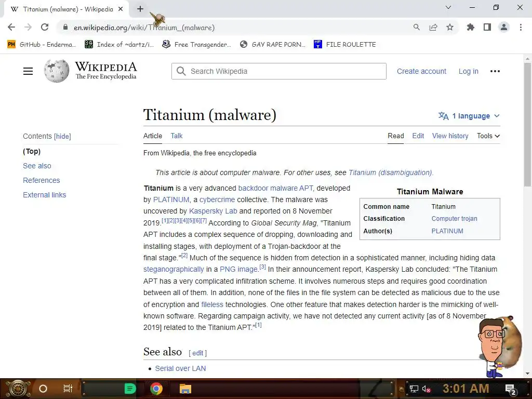Bookmark this page with the star icon
Screen dimensions: 532x399
[450, 27]
